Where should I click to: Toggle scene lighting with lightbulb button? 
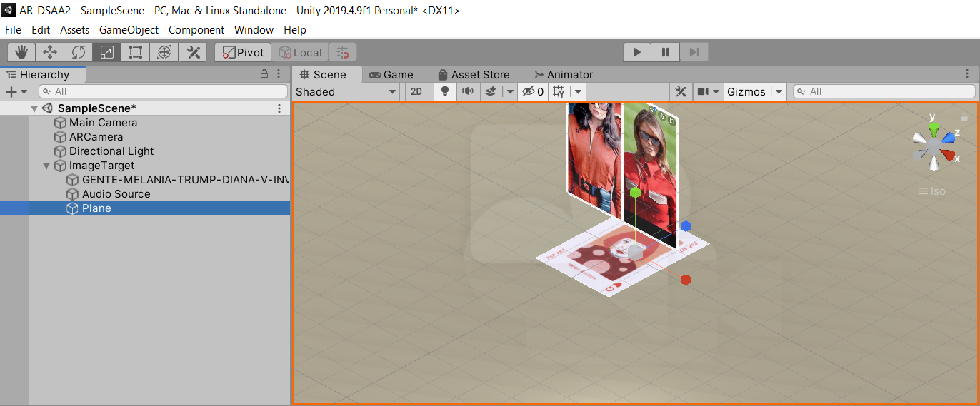pos(445,91)
